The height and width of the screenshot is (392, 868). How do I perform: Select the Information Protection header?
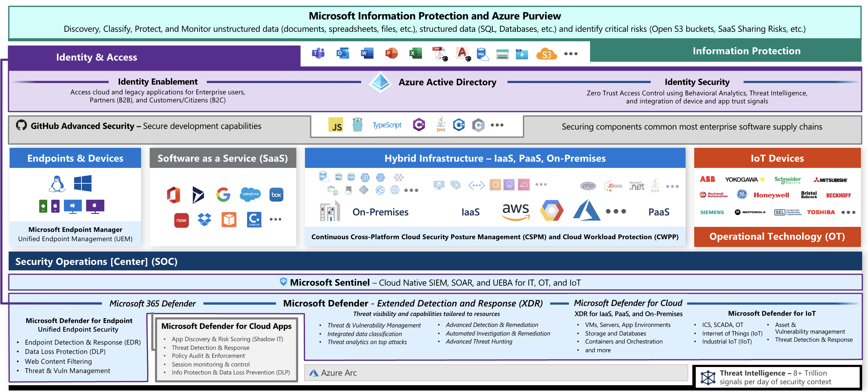(x=746, y=51)
